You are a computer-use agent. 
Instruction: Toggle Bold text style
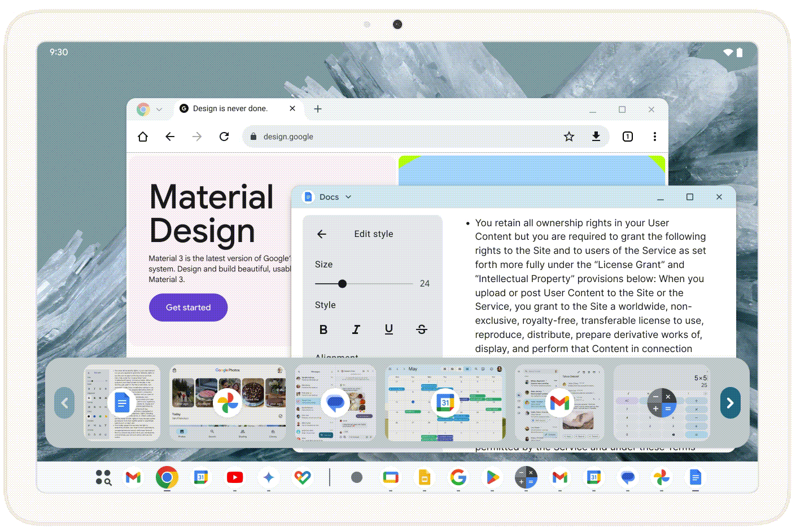(323, 329)
